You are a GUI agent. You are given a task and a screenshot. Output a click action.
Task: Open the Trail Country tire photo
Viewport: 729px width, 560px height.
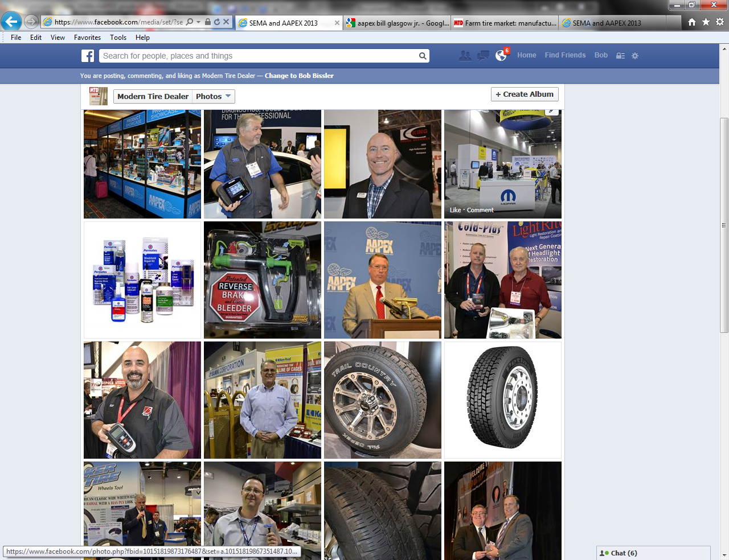383,400
